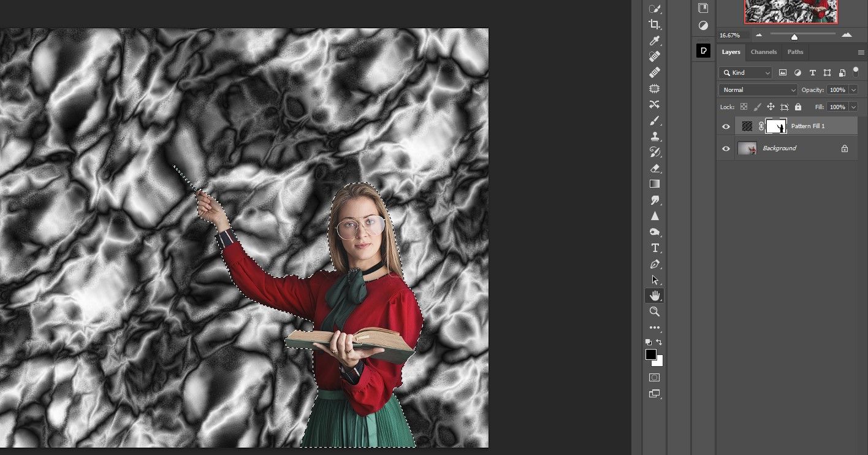Viewport: 868px width, 455px height.
Task: Open the Kind filter dropdown
Action: pyautogui.click(x=745, y=72)
